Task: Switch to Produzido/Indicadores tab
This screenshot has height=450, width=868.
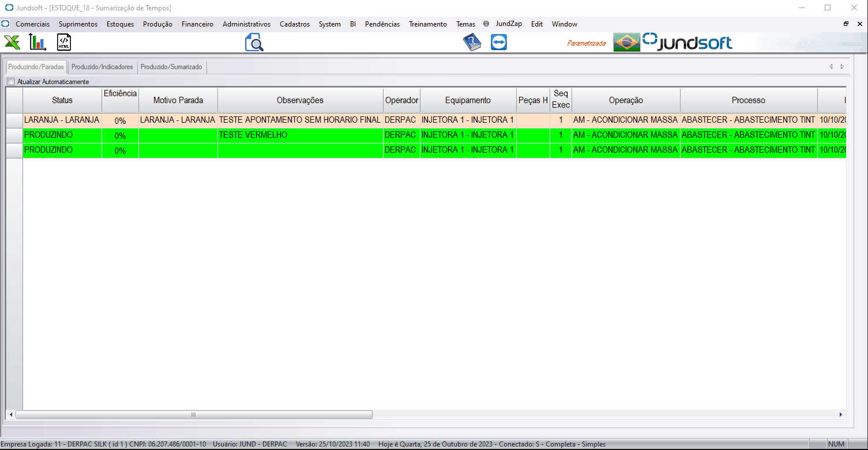Action: pos(102,67)
